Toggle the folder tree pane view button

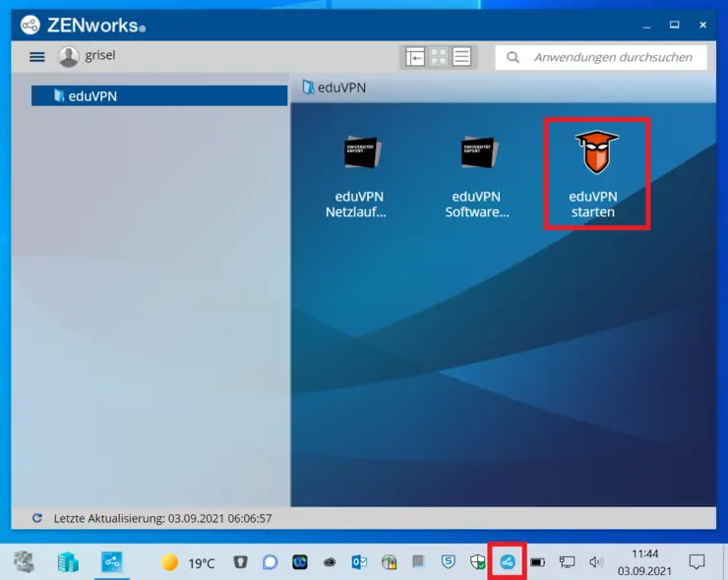[x=415, y=57]
